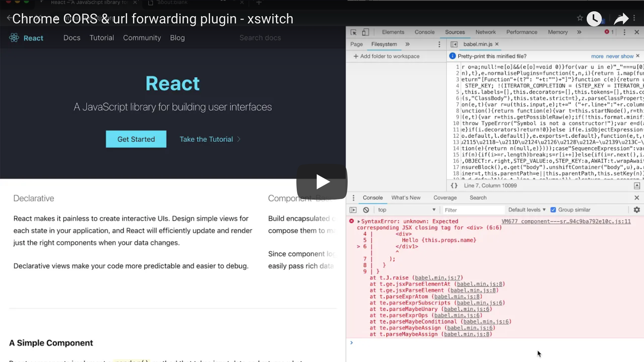Image resolution: width=644 pixels, height=362 pixels.
Task: Click the console prompt input line
Action: click(x=495, y=343)
